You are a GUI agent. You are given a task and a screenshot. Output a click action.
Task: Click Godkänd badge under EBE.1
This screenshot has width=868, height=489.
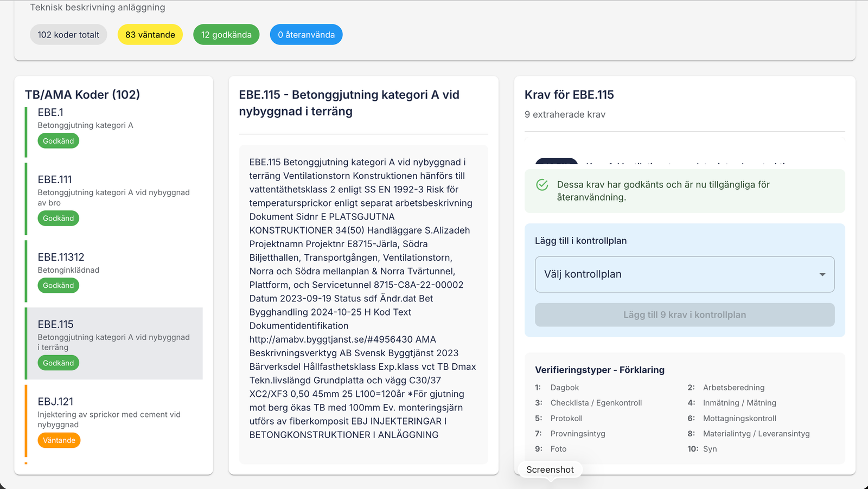click(59, 141)
